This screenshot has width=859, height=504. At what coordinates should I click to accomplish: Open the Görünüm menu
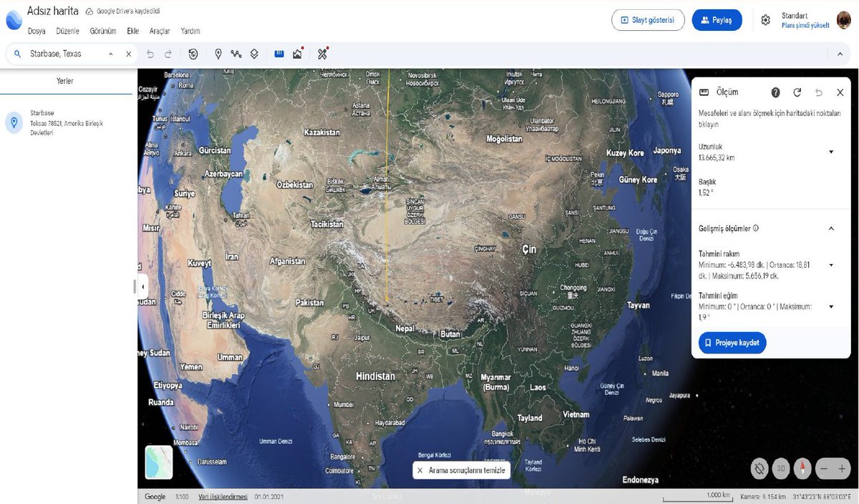coord(103,31)
